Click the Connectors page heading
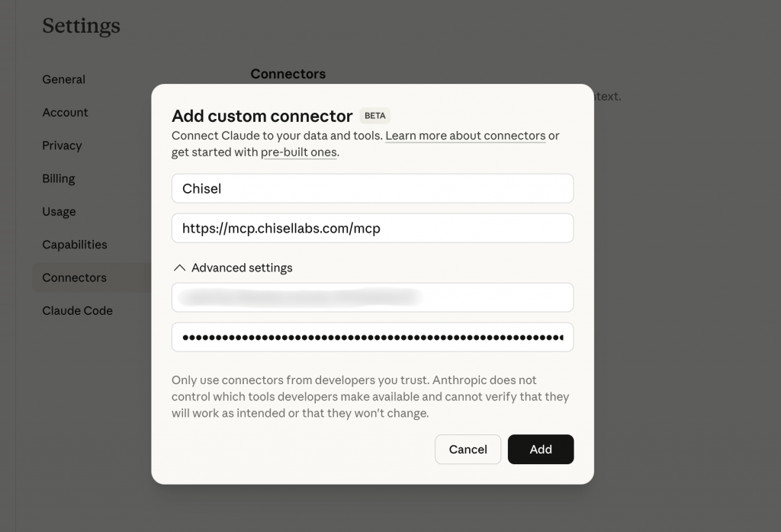The width and height of the screenshot is (781, 532). (x=288, y=74)
